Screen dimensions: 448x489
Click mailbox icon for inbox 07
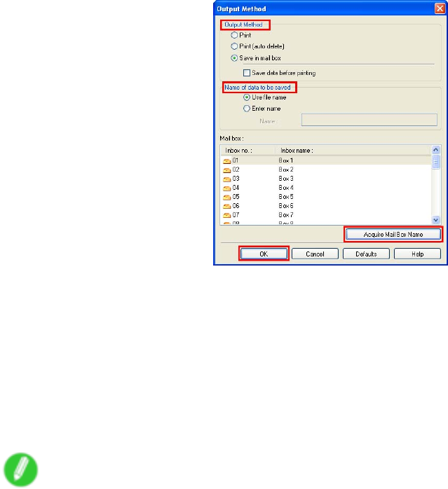tap(227, 215)
